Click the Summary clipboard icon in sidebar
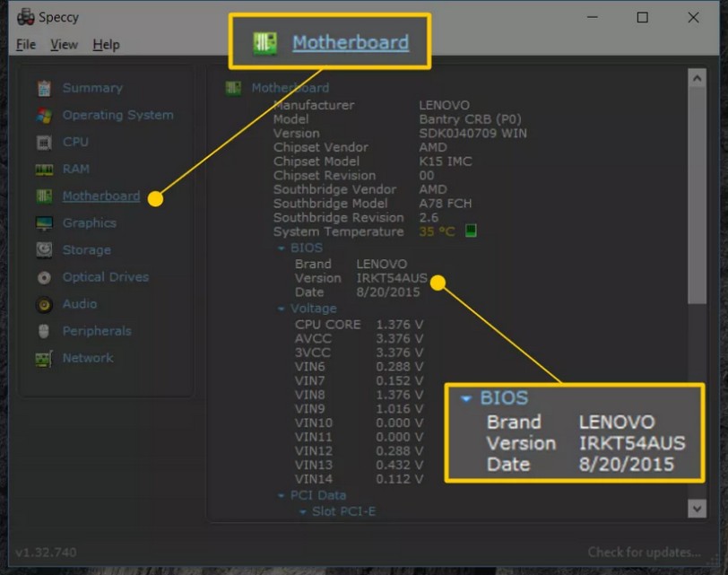The image size is (728, 575). [44, 88]
